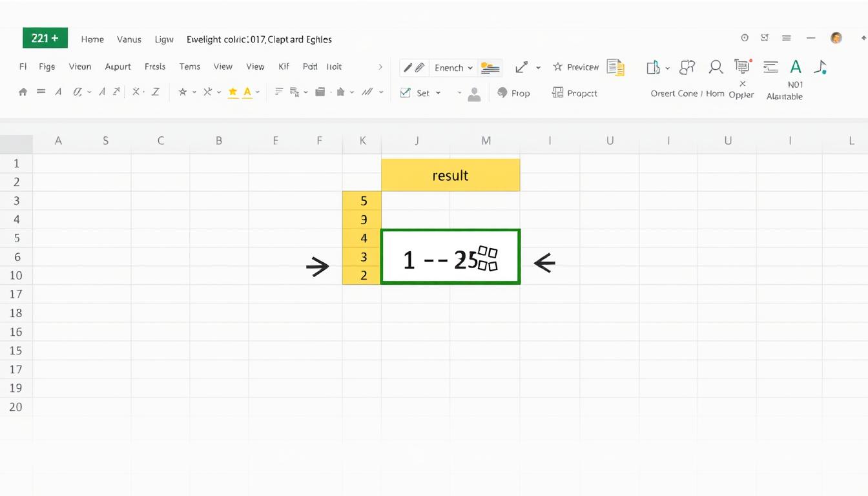868x496 pixels.
Task: Click the triple slash lines icon
Action: (367, 92)
